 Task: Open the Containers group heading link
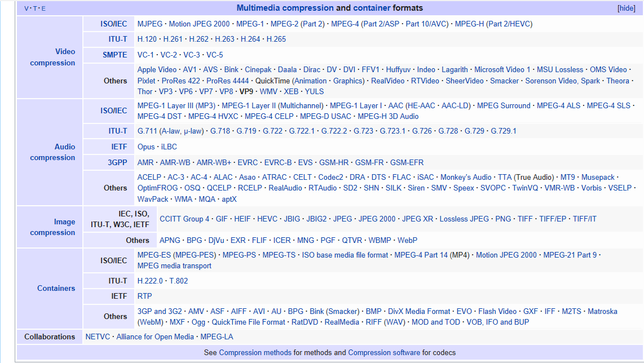[56, 288]
